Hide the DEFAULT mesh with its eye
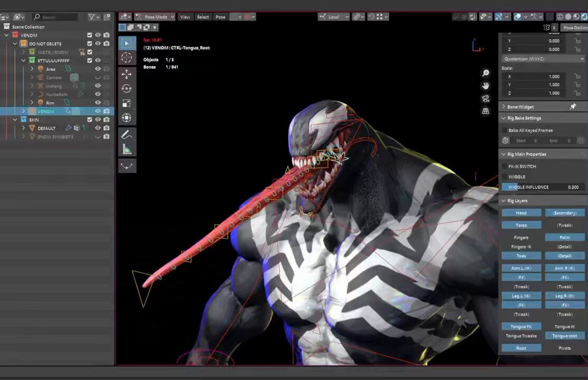 (98, 128)
